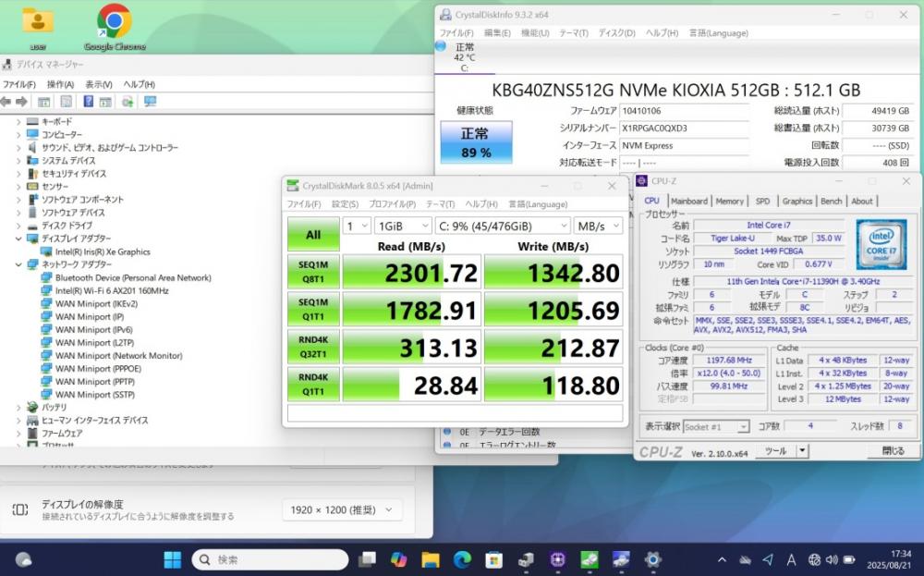The image size is (924, 576).
Task: Select Intel(R) Wi-Fi 6 AX201 160MHz adapter
Action: [x=112, y=290]
